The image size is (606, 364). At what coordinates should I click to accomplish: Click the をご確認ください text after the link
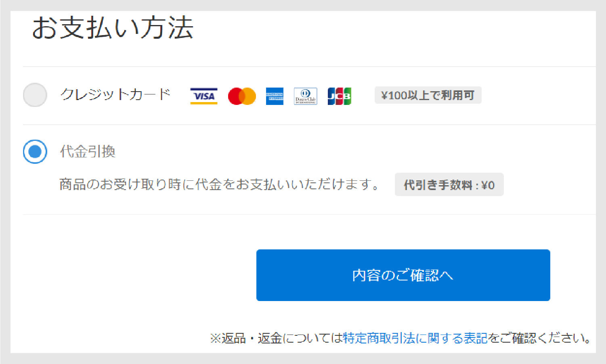point(540,338)
